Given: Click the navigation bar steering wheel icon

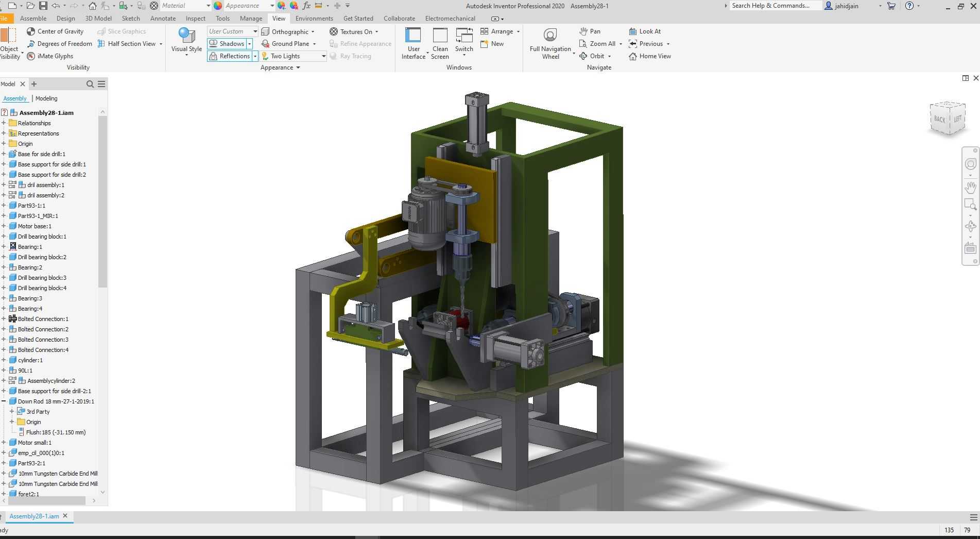Looking at the screenshot, I should click(970, 164).
